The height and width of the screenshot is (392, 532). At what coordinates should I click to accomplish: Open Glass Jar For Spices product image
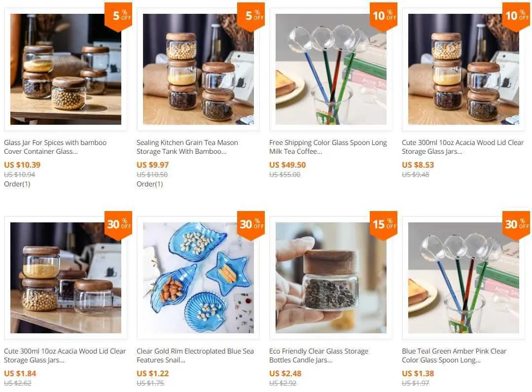click(66, 69)
